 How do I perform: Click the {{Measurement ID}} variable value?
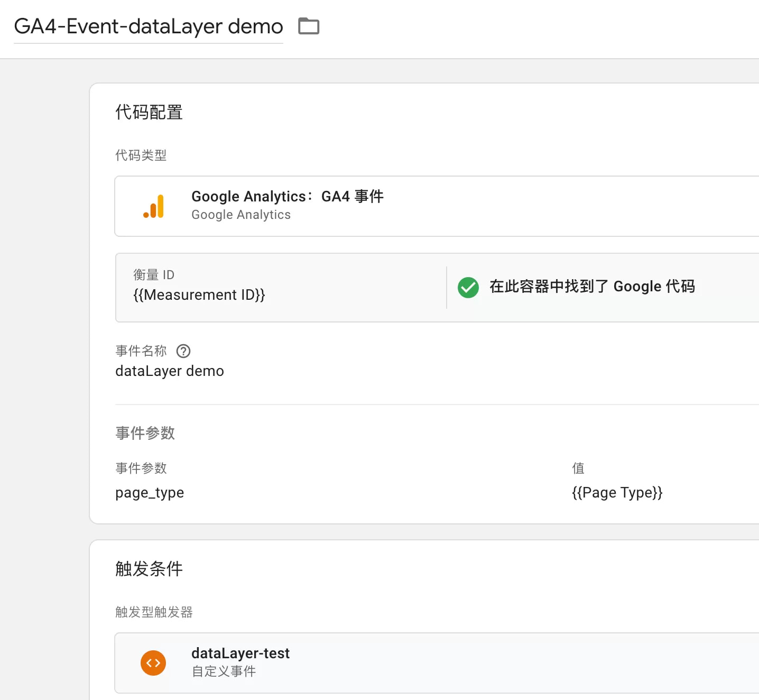[x=199, y=295]
